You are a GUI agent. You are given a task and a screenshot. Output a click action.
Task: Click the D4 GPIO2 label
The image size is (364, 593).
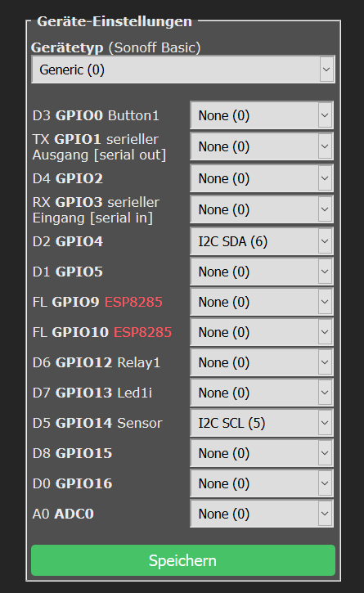click(68, 178)
